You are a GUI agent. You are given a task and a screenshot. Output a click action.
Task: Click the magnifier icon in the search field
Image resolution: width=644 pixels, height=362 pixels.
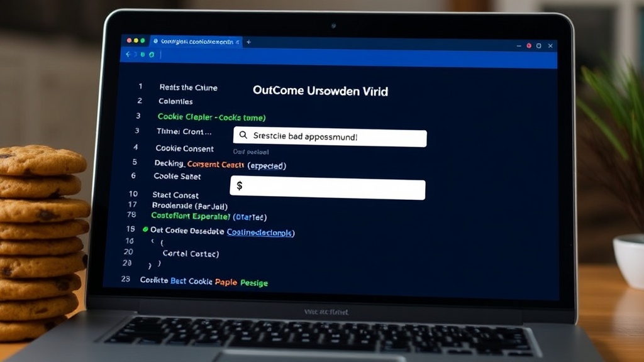(243, 136)
